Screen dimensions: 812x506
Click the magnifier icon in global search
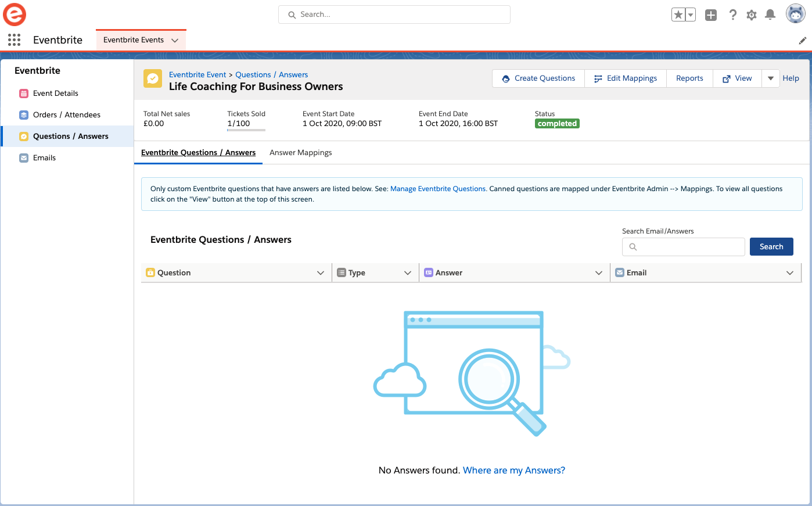(292, 15)
